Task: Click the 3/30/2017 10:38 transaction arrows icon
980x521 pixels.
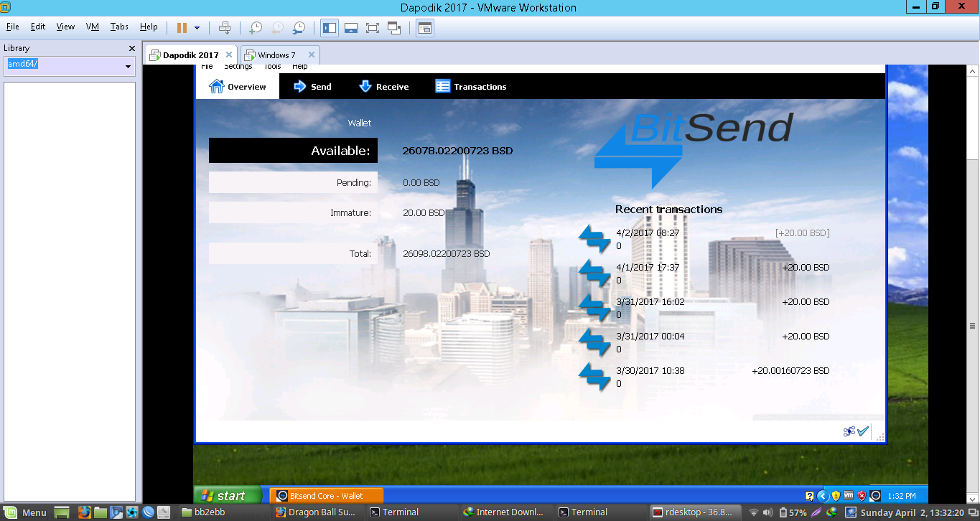Action: point(594,377)
